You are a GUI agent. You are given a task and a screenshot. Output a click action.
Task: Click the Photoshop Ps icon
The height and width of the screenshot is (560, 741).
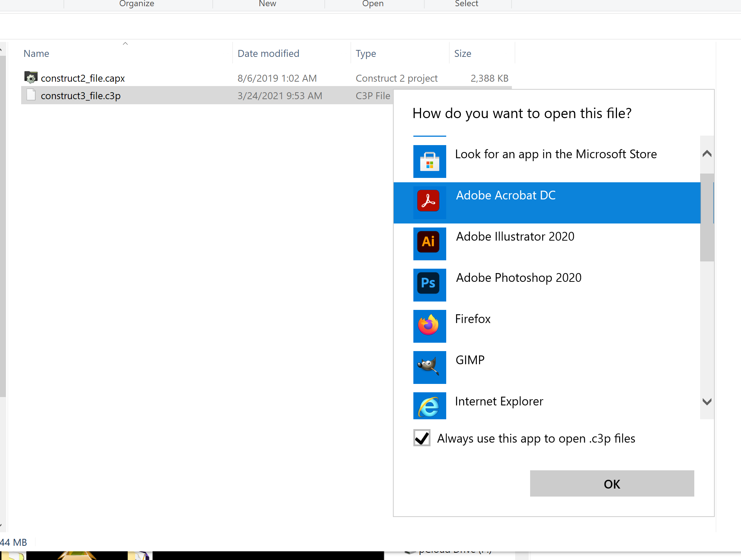coord(429,285)
